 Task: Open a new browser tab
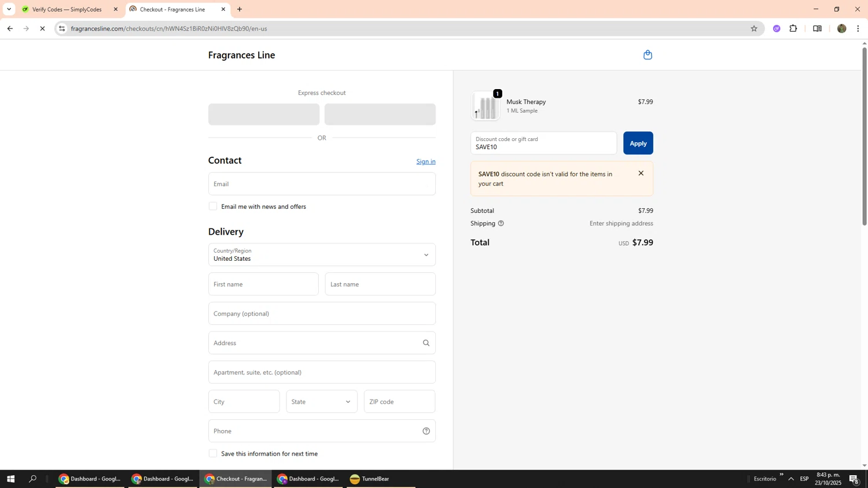click(x=240, y=9)
